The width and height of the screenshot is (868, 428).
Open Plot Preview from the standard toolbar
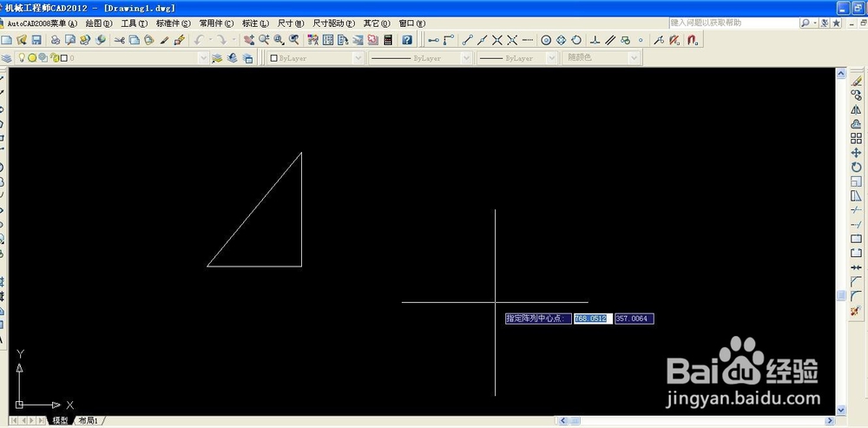(x=70, y=40)
